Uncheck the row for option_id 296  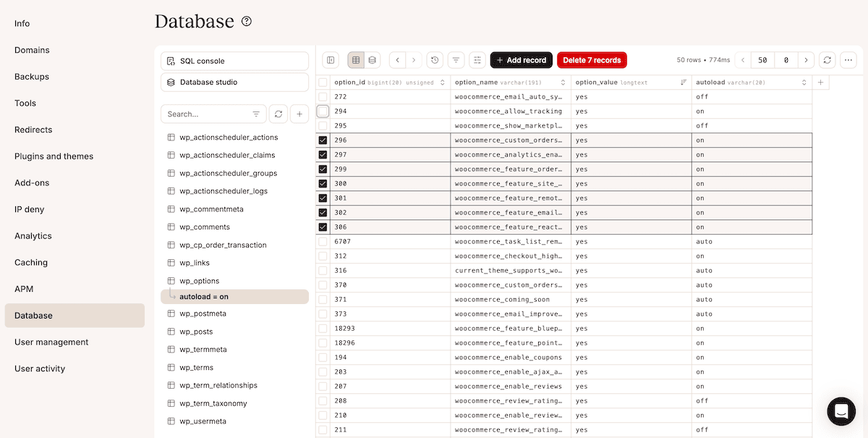pyautogui.click(x=322, y=140)
